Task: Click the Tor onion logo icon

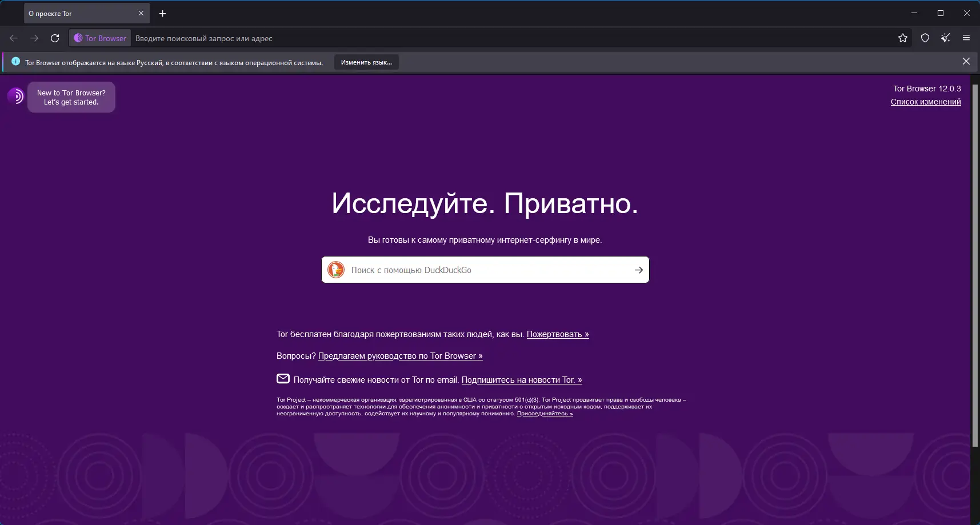Action: click(16, 96)
